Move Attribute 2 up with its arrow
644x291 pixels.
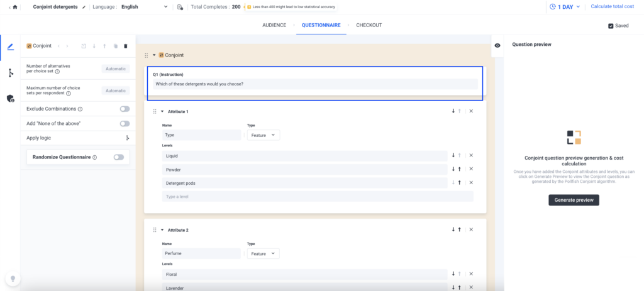[459, 230]
